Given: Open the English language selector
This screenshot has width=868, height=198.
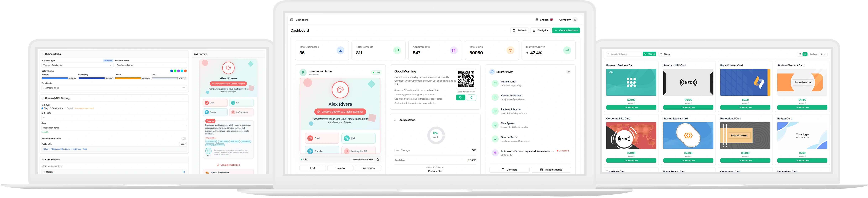Looking at the screenshot, I should point(544,20).
